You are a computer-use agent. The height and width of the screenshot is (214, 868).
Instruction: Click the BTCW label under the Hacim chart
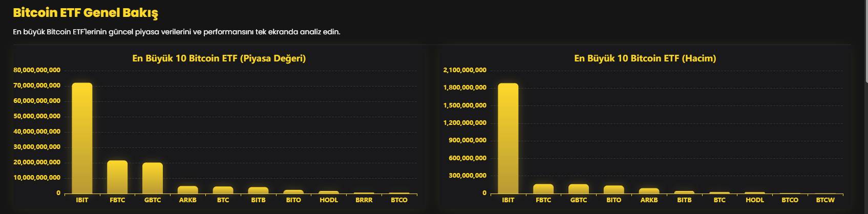[825, 200]
